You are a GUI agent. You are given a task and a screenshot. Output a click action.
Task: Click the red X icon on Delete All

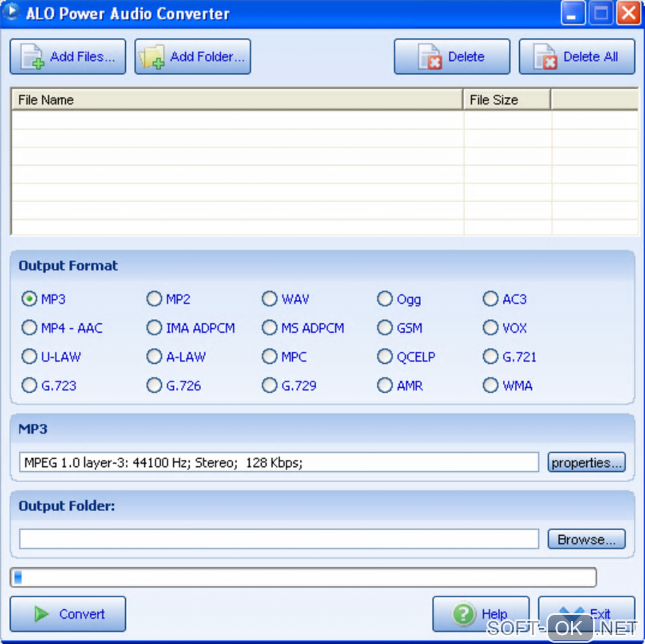pos(545,57)
